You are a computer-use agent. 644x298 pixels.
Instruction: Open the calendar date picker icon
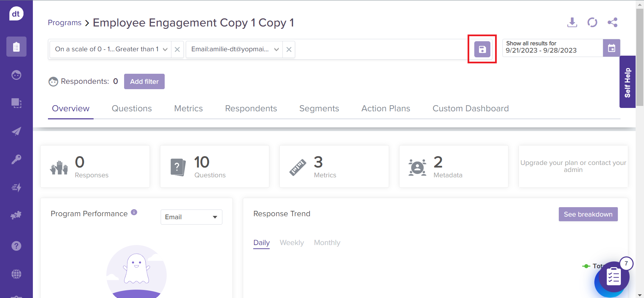611,48
